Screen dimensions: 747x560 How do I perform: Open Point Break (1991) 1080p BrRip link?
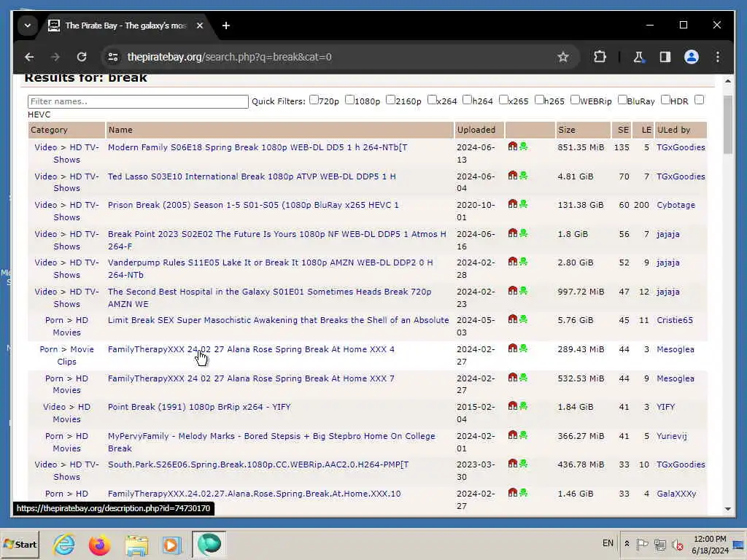tap(199, 407)
